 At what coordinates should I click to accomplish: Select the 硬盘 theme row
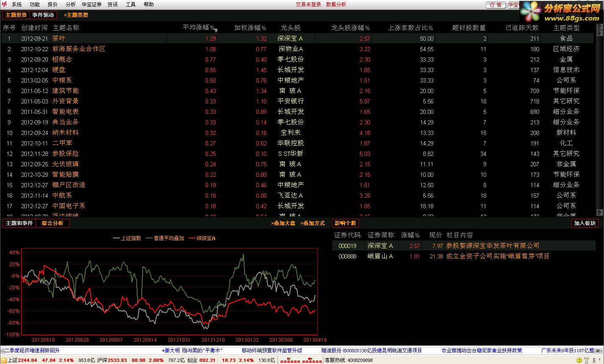297,70
